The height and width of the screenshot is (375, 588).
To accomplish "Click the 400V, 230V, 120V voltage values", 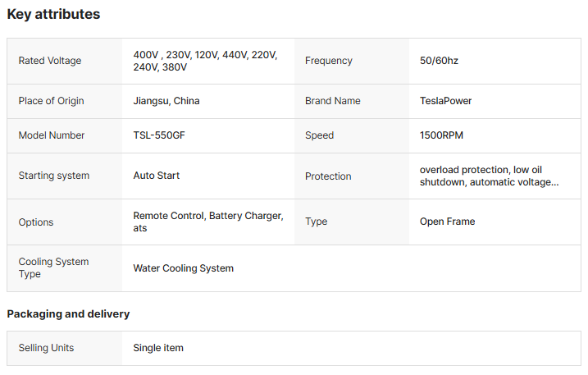I will tap(205, 61).
